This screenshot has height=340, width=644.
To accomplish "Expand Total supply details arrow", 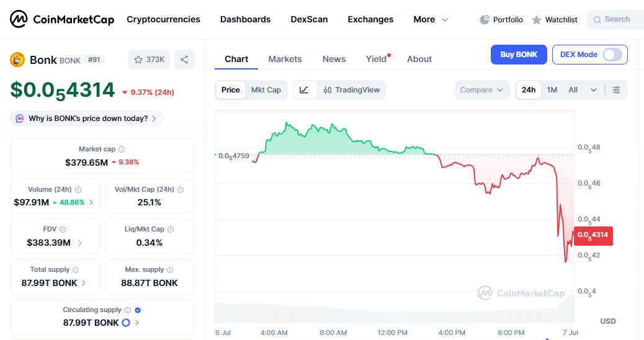I will pyautogui.click(x=84, y=283).
